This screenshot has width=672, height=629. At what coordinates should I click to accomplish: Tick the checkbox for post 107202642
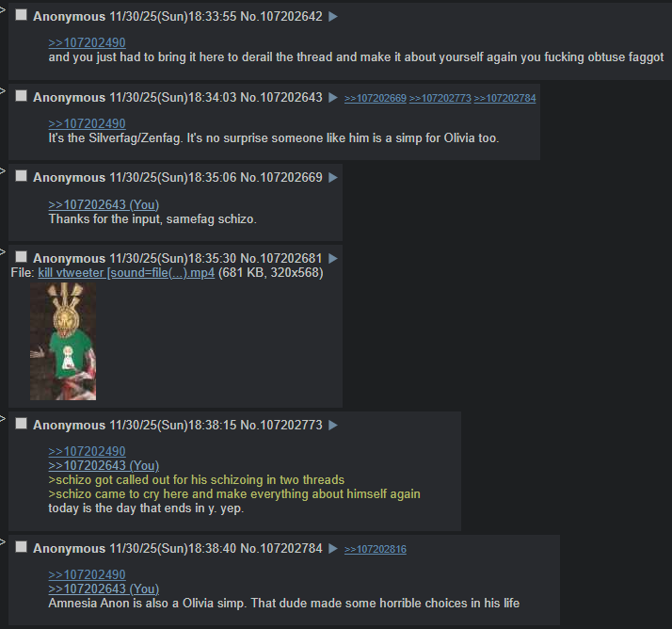pos(21,15)
